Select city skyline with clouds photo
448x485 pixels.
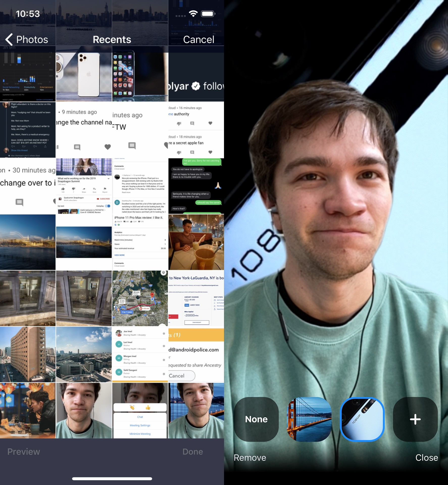coord(84,354)
